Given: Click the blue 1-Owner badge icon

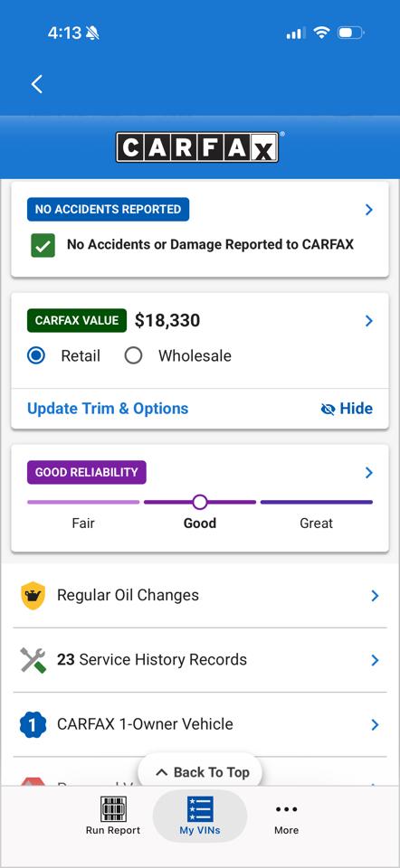Looking at the screenshot, I should pyautogui.click(x=33, y=724).
